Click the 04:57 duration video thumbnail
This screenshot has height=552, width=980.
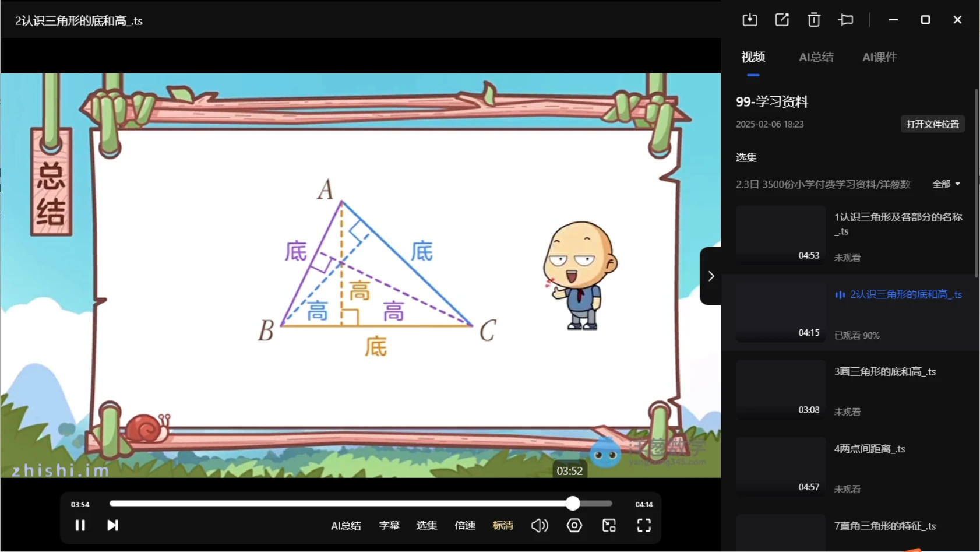coord(781,467)
